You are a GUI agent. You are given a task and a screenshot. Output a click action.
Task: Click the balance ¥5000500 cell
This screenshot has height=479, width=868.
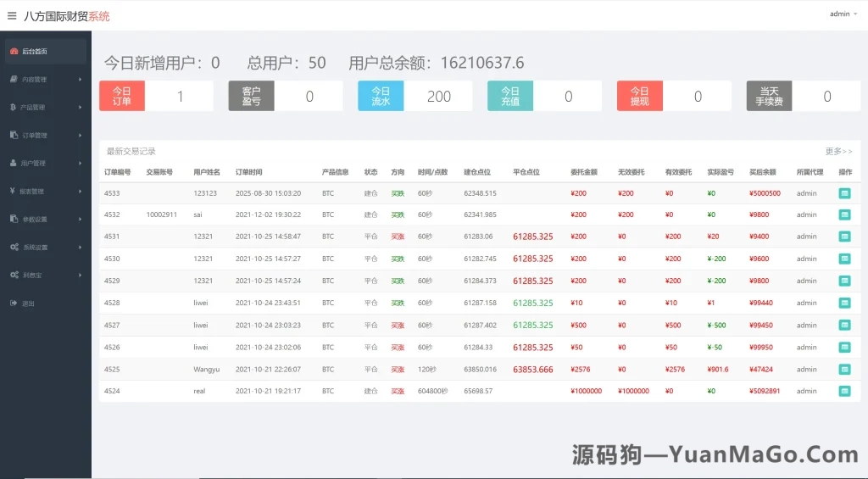coord(765,193)
